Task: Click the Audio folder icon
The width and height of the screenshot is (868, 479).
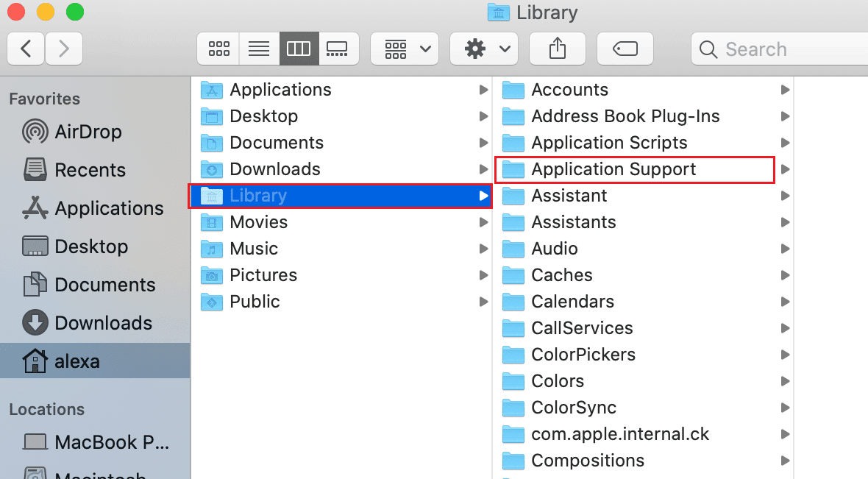Action: [x=513, y=249]
